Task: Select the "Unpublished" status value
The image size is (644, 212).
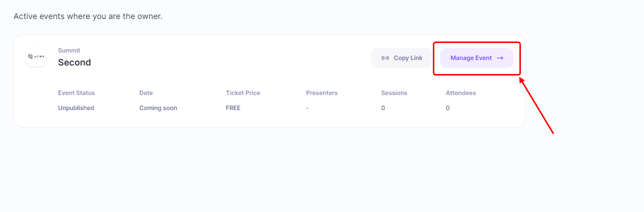Action: [76, 108]
